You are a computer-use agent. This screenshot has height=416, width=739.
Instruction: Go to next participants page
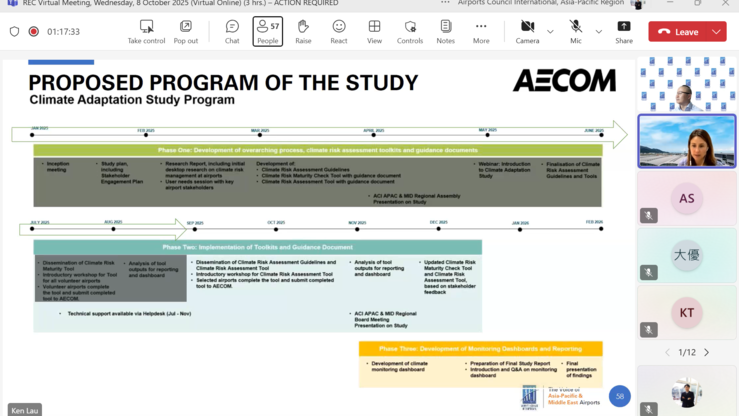pos(706,352)
